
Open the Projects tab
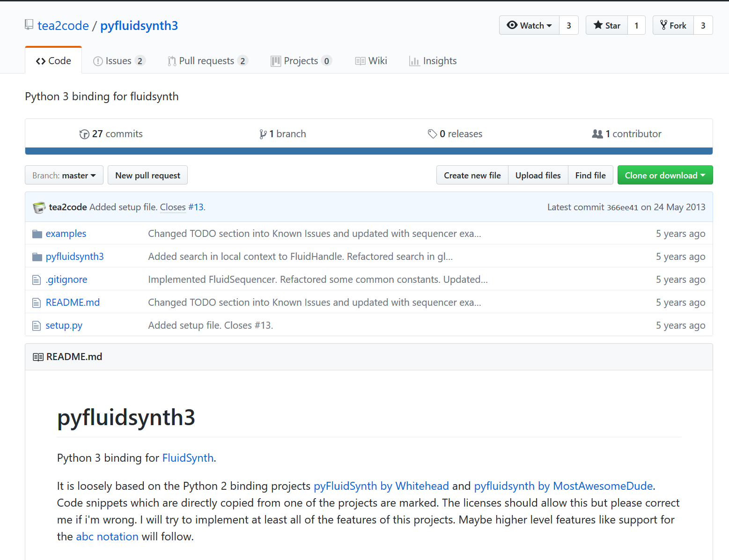[302, 61]
